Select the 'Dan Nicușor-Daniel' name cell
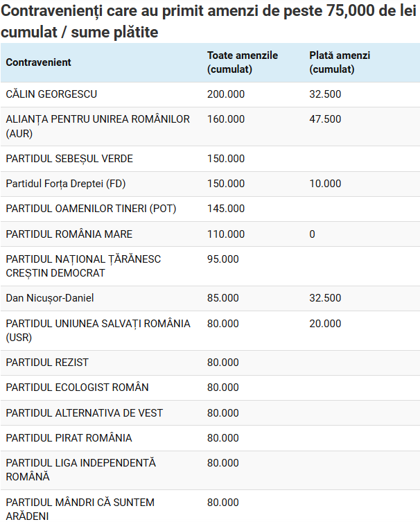 [x=50, y=298]
